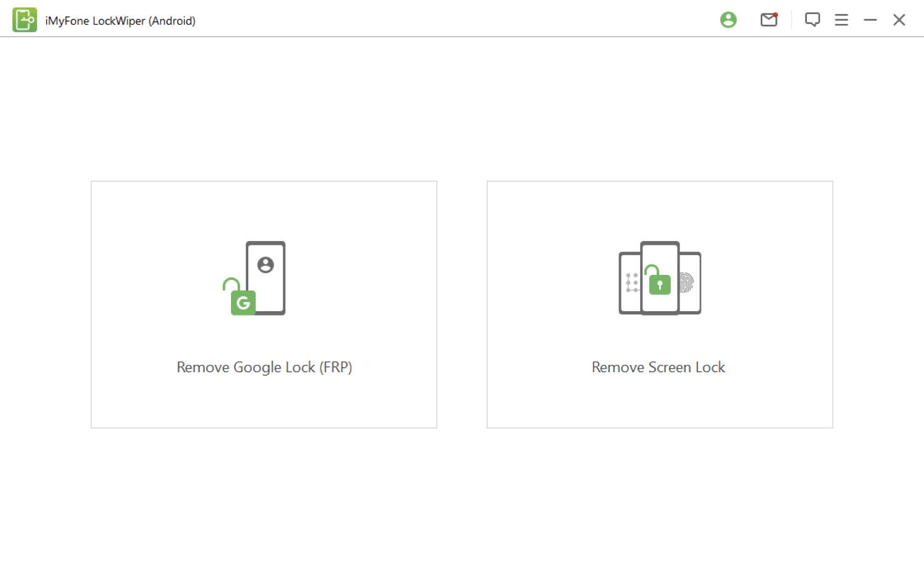Viewport: 924px width, 567px height.
Task: Open app menu beside the minimize control
Action: [x=841, y=20]
